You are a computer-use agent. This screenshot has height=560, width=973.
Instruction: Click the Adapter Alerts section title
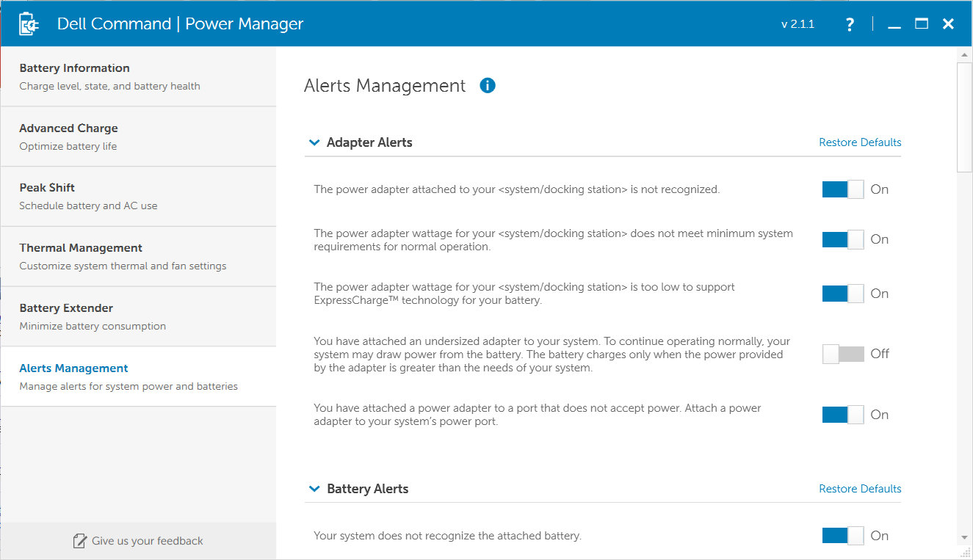pyautogui.click(x=369, y=142)
